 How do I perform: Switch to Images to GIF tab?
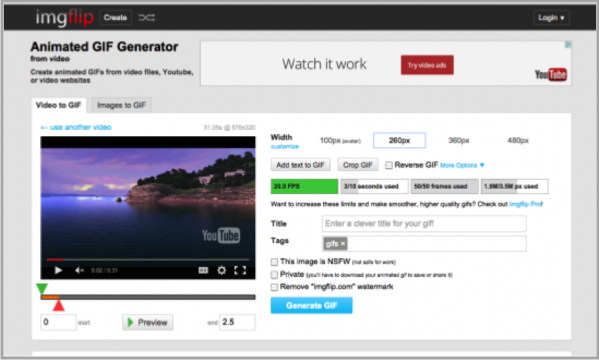[121, 105]
